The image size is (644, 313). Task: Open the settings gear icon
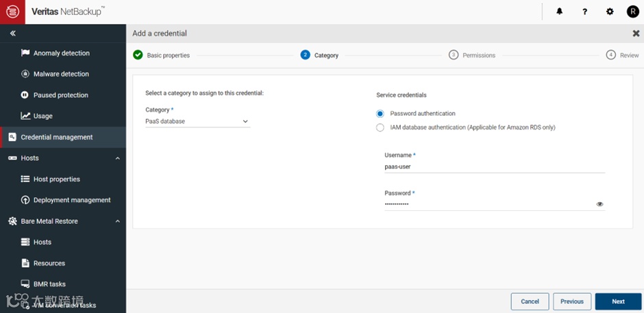[610, 12]
